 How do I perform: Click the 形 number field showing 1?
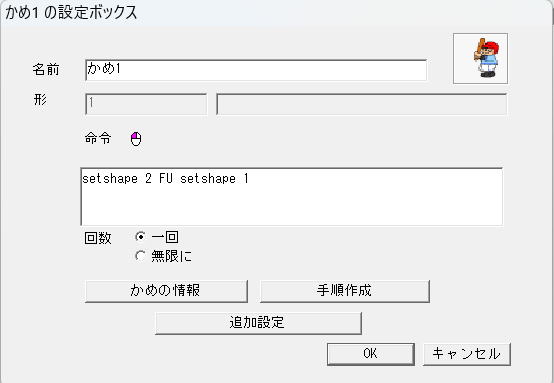coord(146,104)
